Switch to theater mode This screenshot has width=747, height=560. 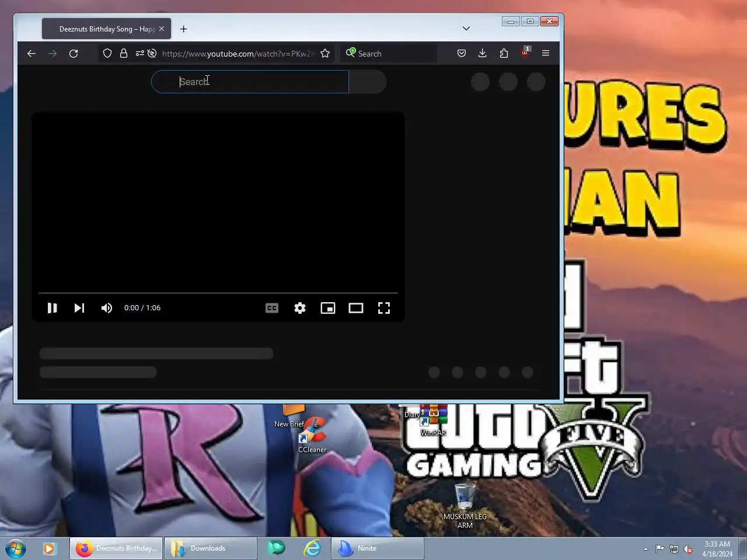[356, 308]
